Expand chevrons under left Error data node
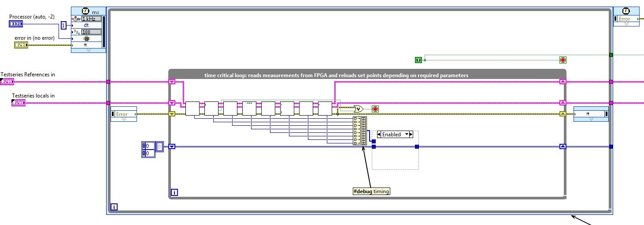 tap(124, 119)
